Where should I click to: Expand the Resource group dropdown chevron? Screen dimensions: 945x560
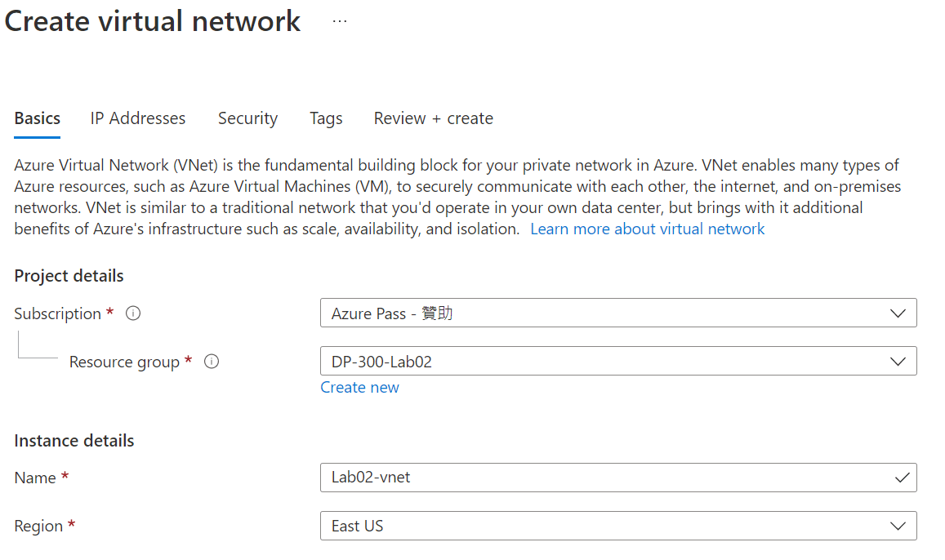pos(898,362)
